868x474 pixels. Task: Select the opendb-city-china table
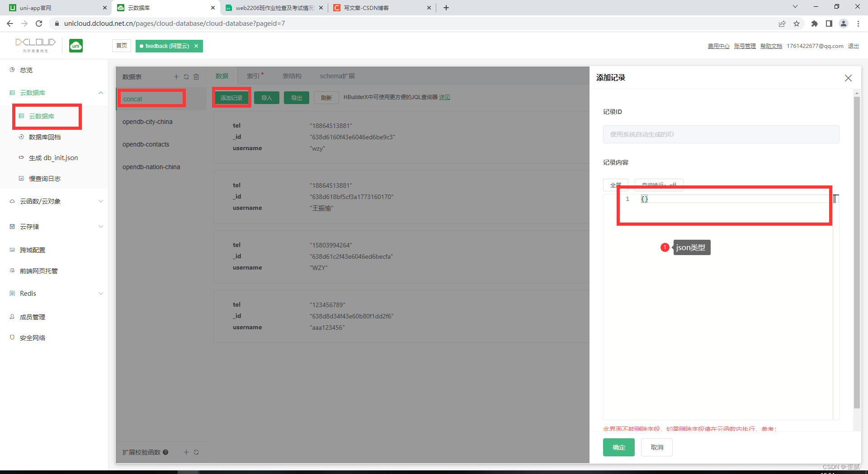tap(161, 122)
